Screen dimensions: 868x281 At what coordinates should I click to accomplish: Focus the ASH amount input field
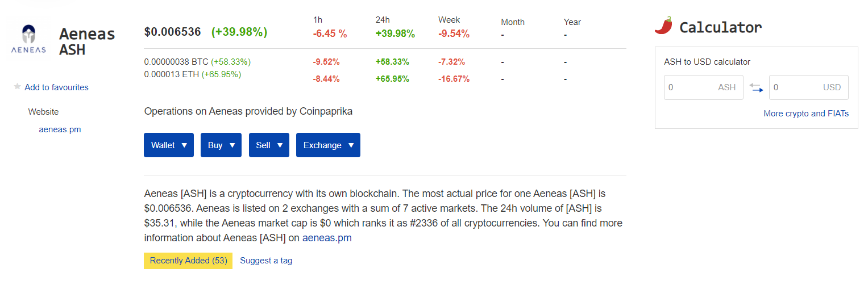click(x=703, y=87)
